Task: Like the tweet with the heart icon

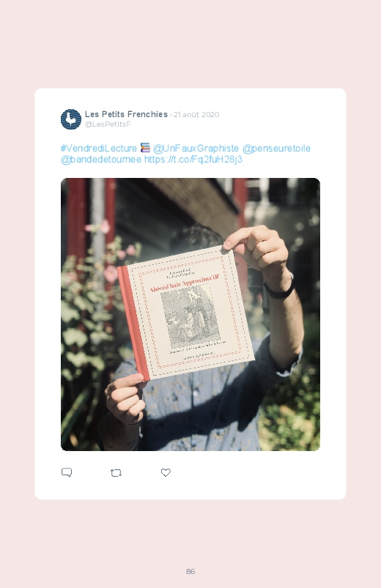Action: (166, 472)
